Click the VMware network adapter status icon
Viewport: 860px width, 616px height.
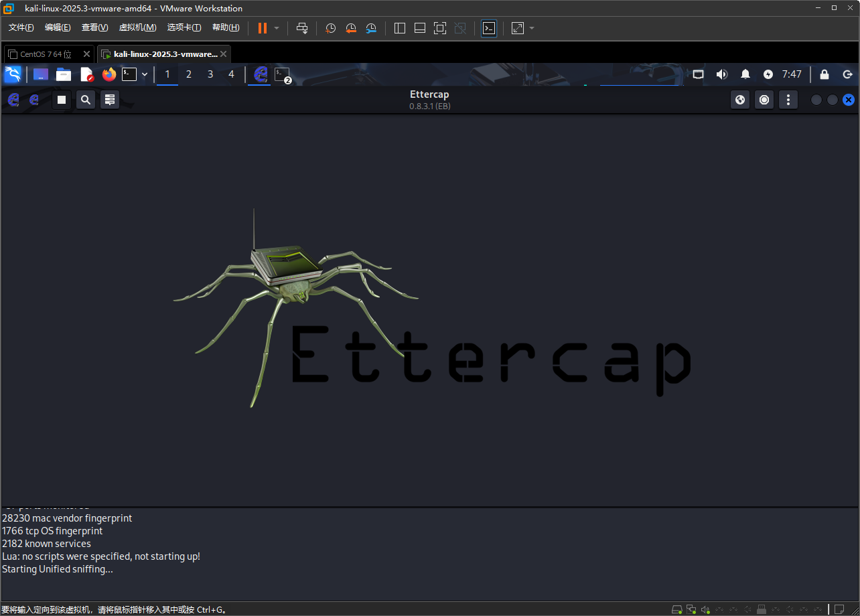pos(691,609)
